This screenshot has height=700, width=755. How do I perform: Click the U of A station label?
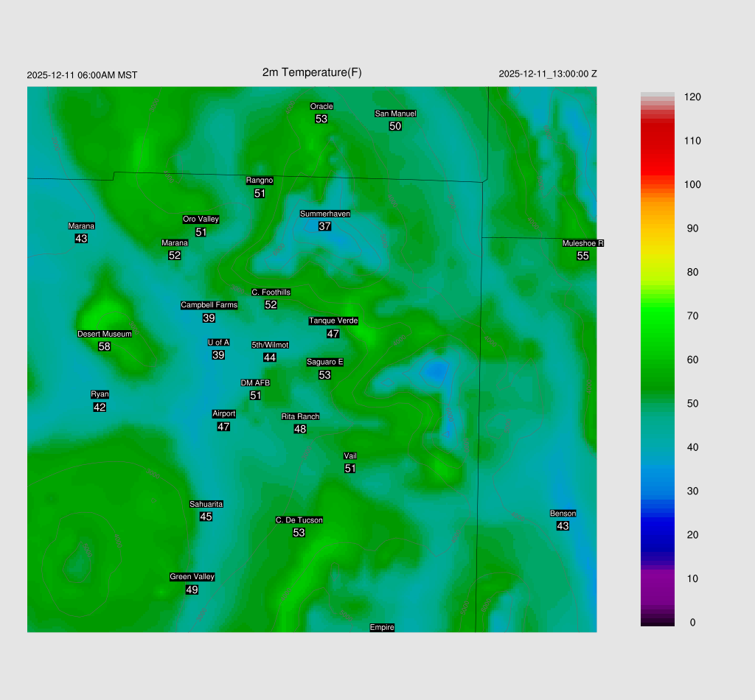pos(218,342)
